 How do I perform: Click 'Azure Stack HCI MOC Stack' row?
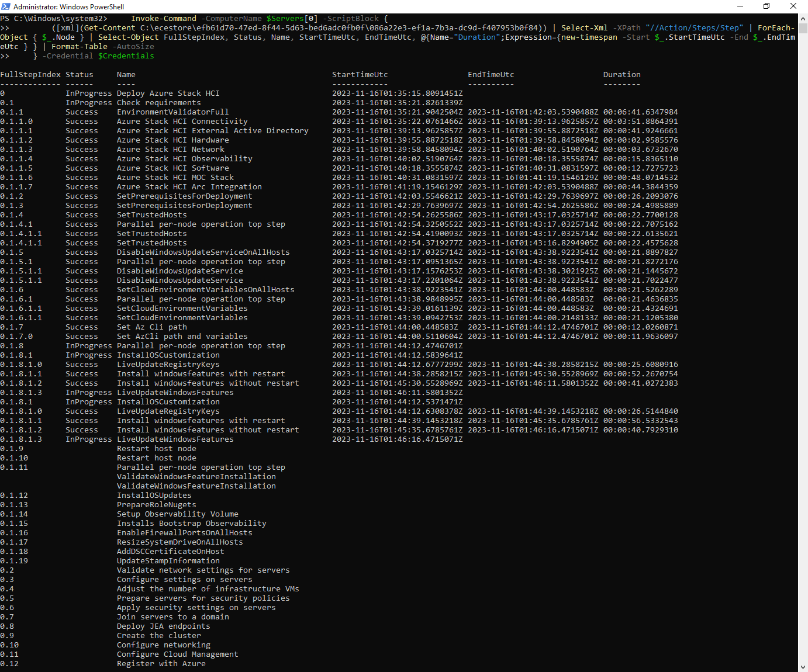[x=175, y=178]
